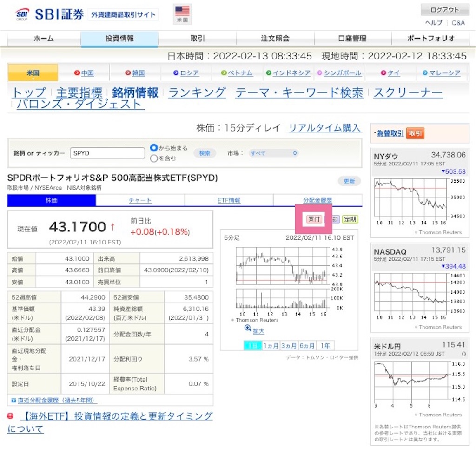Select the 中国 market tab
476x461 pixels.
84,73
